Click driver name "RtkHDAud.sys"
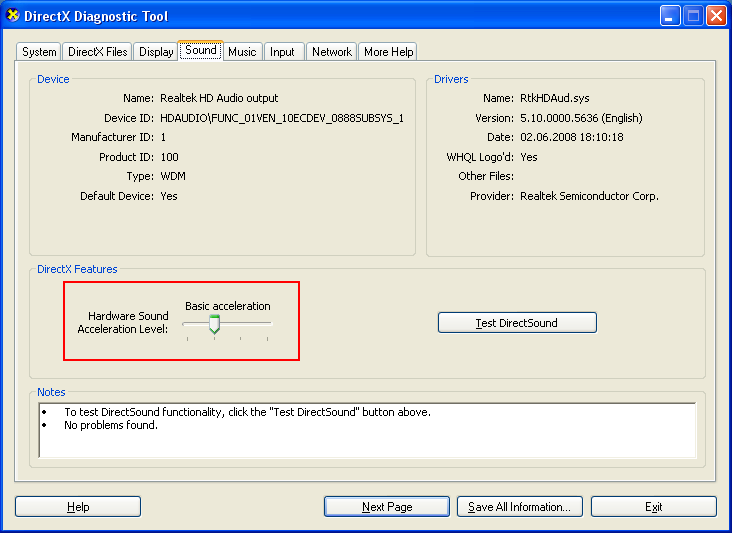Image resolution: width=732 pixels, height=533 pixels. 555,98
